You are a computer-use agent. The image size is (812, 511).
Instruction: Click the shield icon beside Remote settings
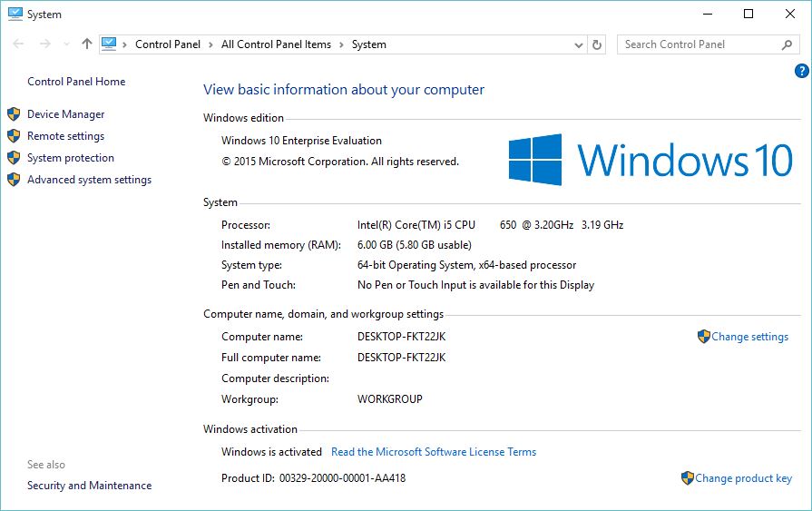click(x=14, y=136)
